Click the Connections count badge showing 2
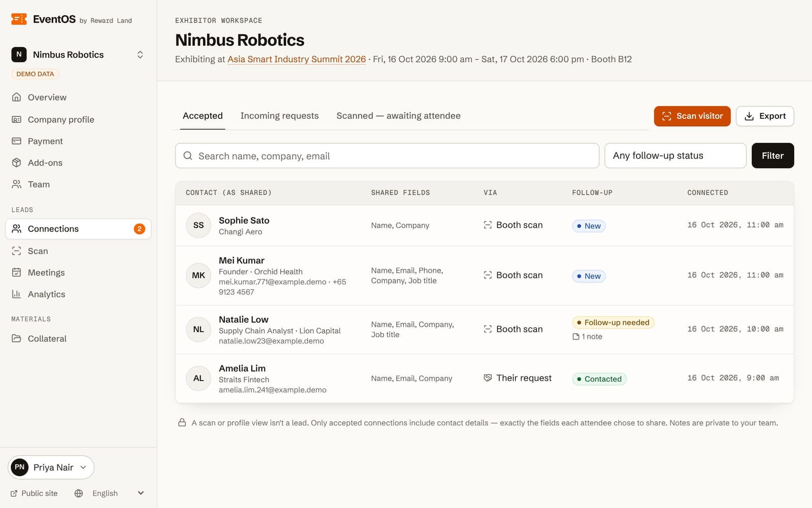Screen dimensions: 812x508 (x=139, y=229)
